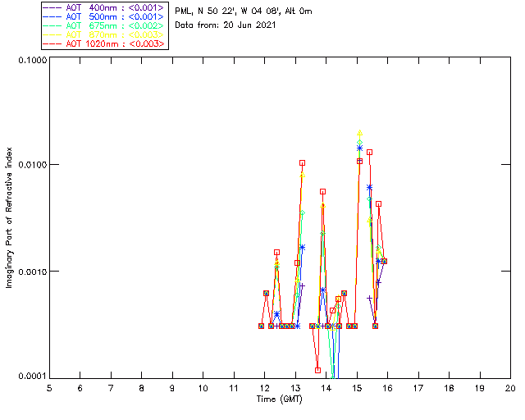
Task: Click the x-axis label 15
Action: tap(357, 388)
